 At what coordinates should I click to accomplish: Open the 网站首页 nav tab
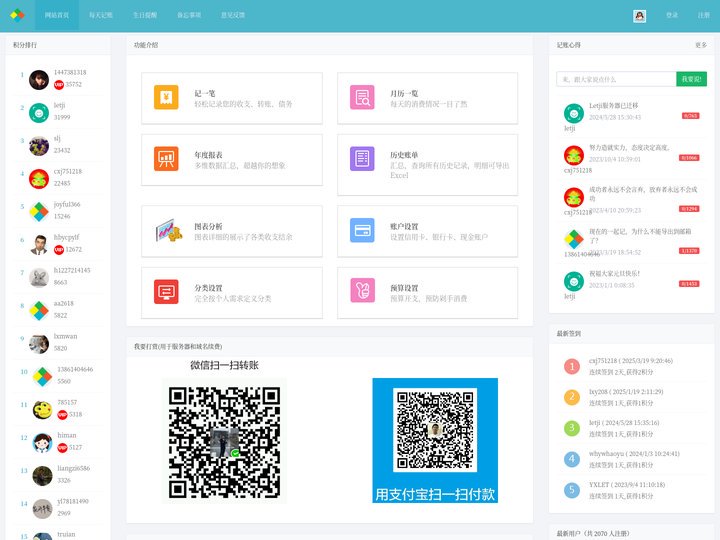[x=57, y=15]
